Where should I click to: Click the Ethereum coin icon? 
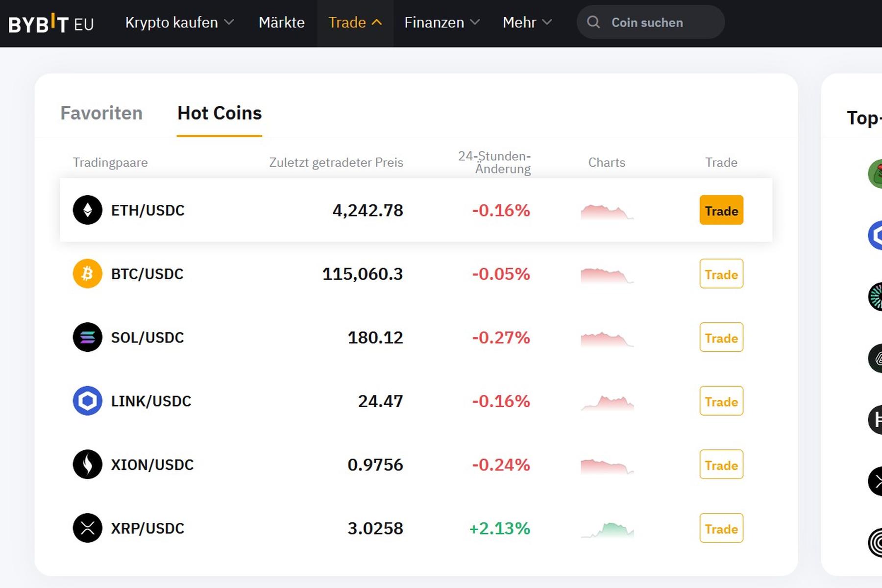(88, 210)
